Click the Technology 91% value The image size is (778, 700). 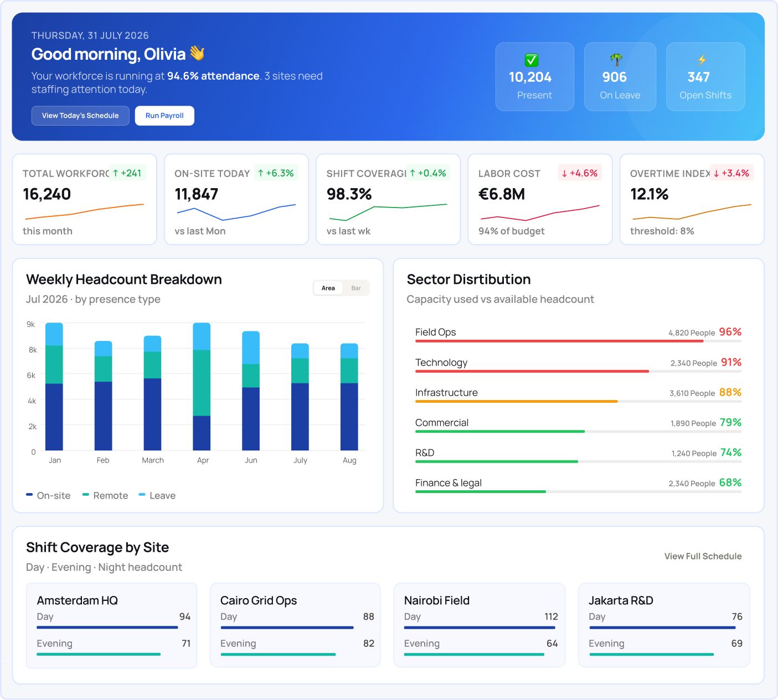tap(731, 362)
